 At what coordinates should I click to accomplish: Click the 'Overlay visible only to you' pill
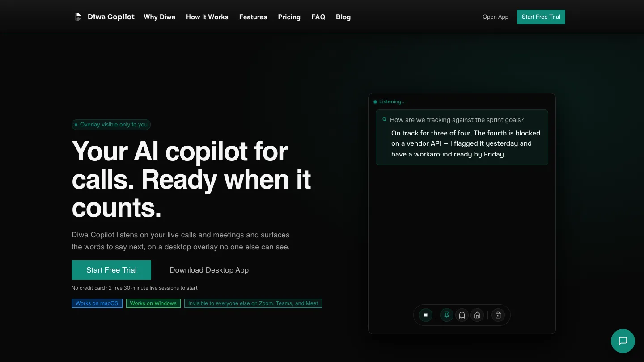click(111, 125)
